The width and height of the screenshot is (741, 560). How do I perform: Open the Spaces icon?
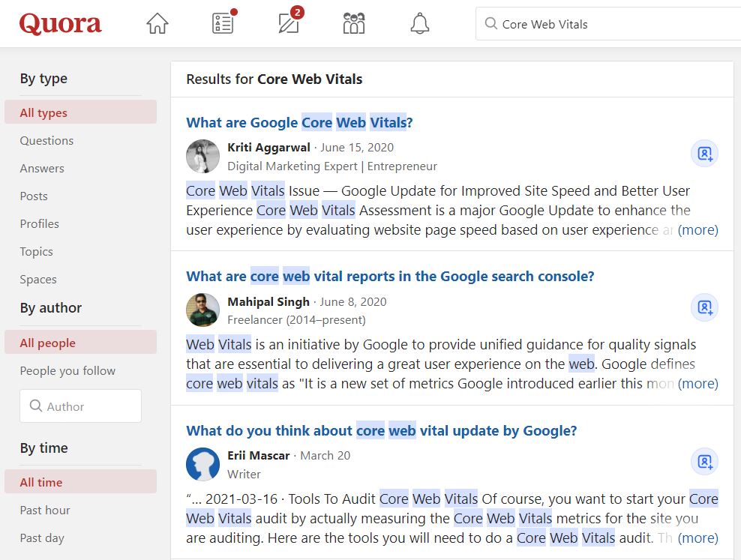[353, 22]
